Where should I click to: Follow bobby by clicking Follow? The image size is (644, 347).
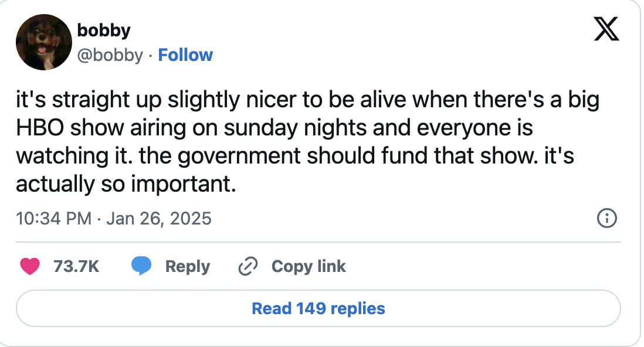[186, 55]
